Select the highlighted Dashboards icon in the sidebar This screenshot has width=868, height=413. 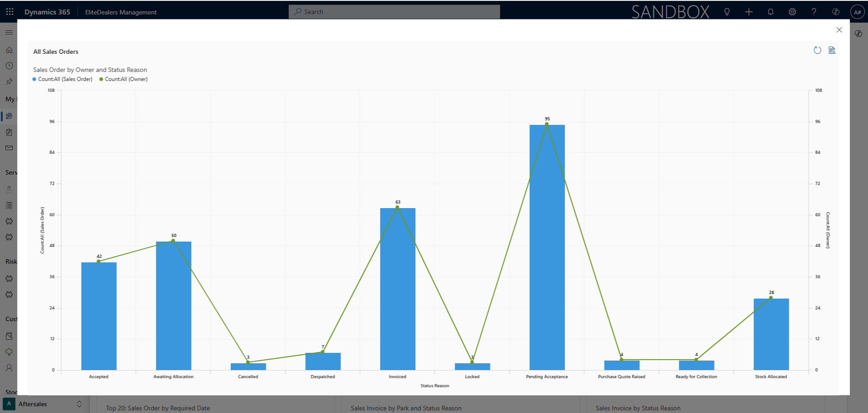(9, 116)
